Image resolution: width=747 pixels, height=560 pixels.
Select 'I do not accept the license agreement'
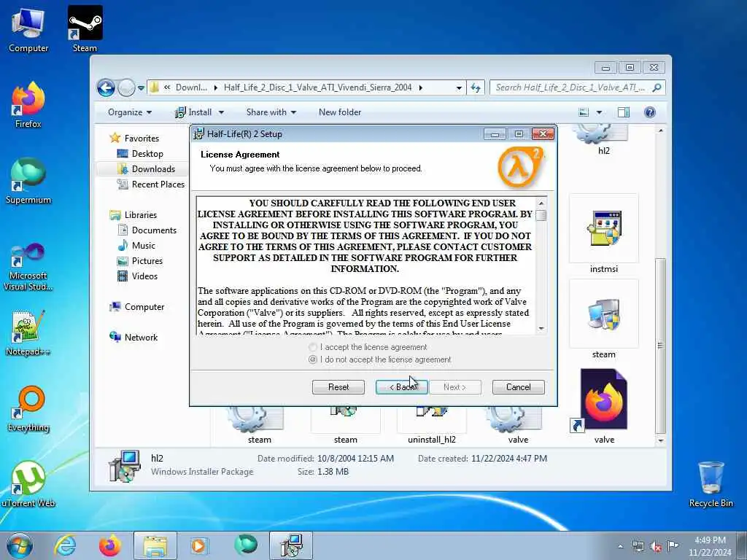(379, 359)
